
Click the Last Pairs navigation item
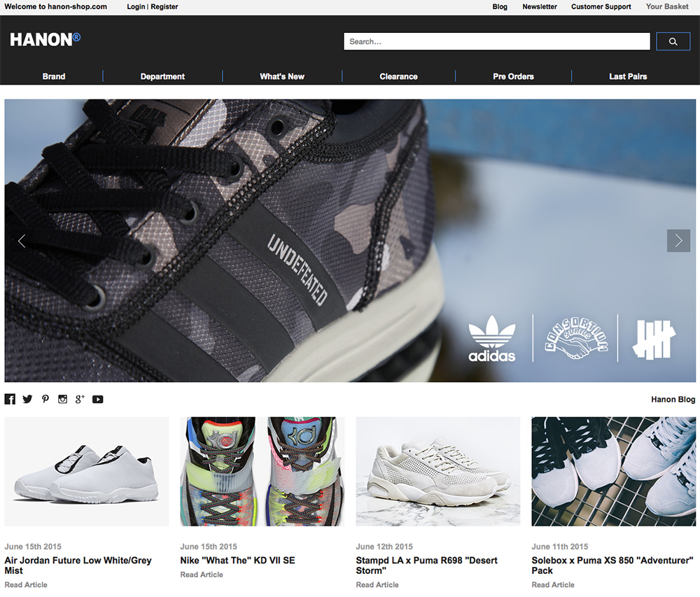628,76
